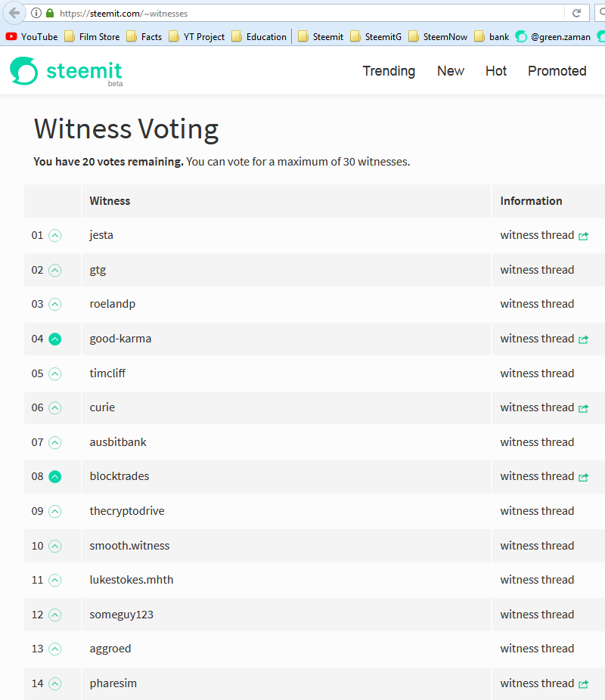
Task: Open external link icon in good-karma row
Action: pos(583,339)
